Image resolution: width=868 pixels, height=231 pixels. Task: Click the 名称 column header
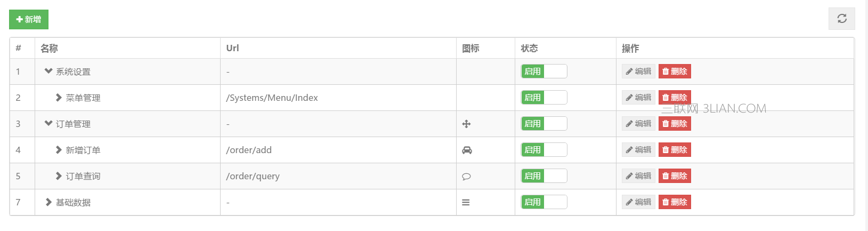coord(49,49)
